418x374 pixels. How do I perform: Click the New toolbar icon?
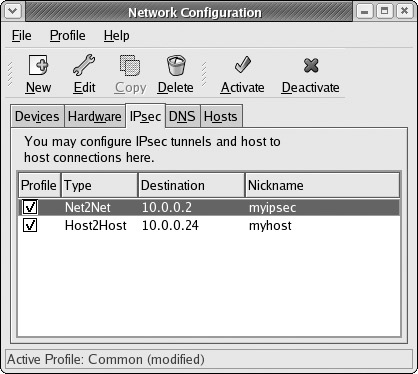click(38, 65)
